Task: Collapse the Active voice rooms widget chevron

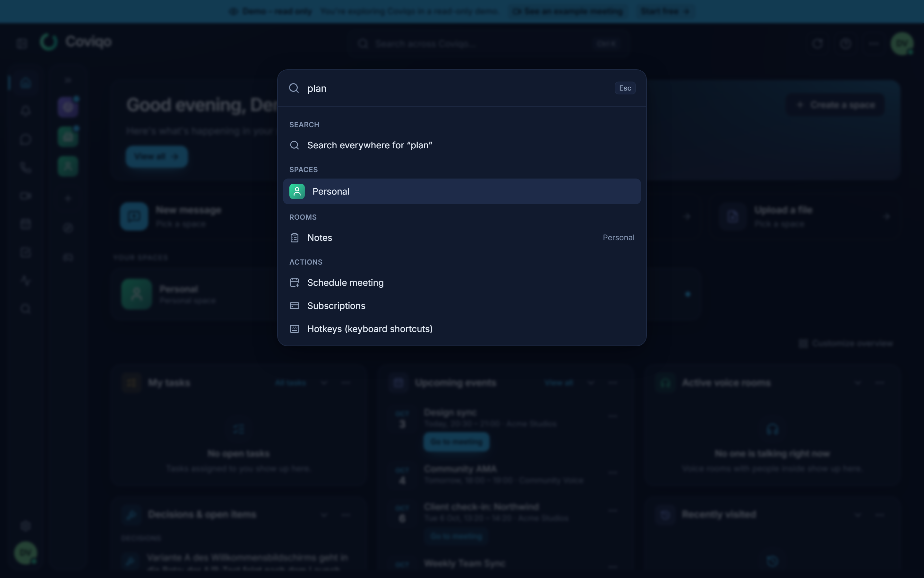Action: (x=858, y=383)
